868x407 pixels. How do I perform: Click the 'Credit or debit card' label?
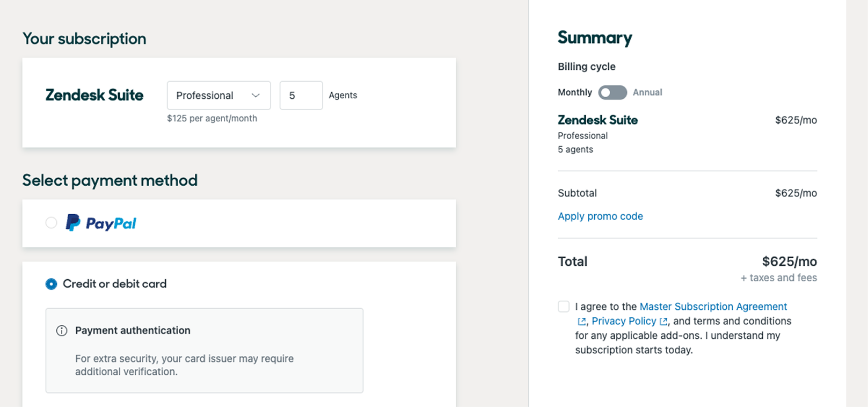click(115, 284)
